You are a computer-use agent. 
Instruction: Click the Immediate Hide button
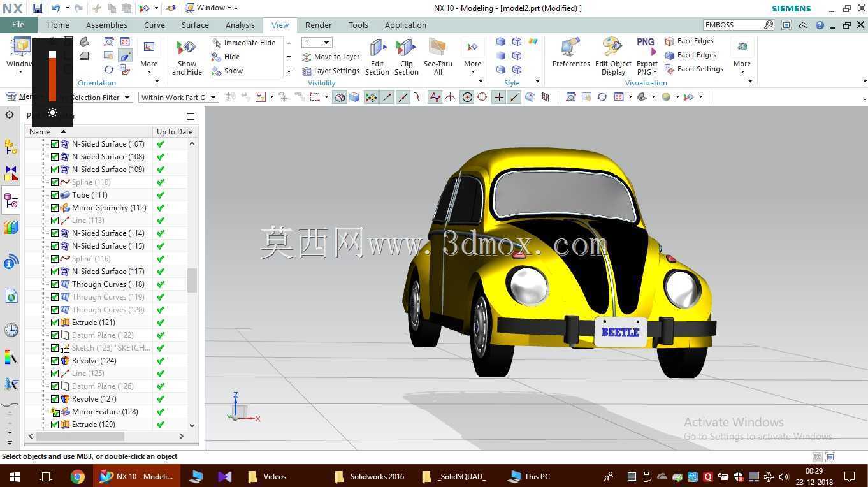(244, 43)
